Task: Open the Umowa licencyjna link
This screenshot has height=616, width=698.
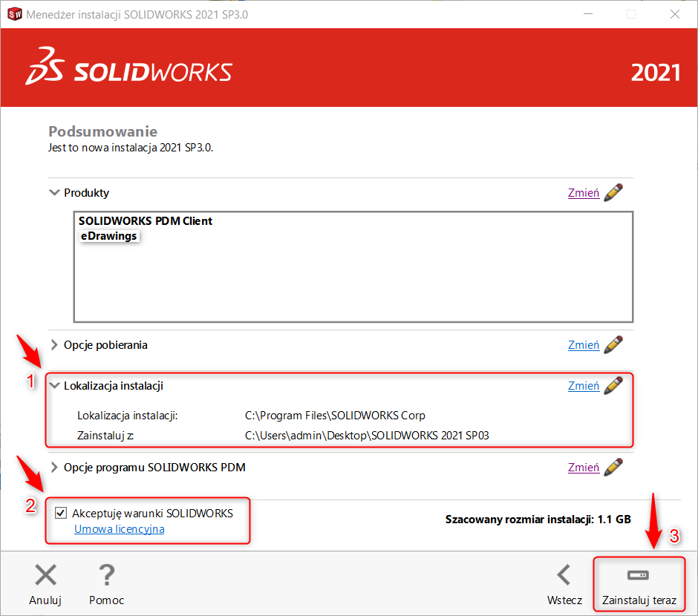Action: pyautogui.click(x=119, y=529)
